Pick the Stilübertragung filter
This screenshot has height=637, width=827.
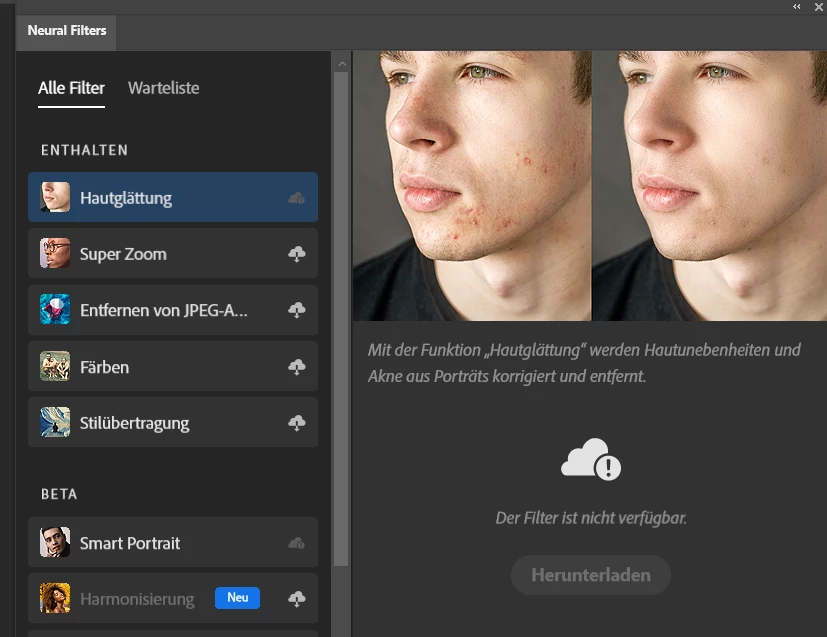[x=173, y=422]
